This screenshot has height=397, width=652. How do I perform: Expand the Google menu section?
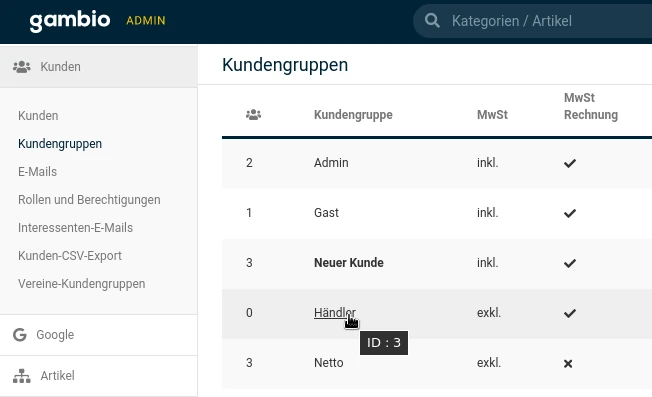(99, 335)
